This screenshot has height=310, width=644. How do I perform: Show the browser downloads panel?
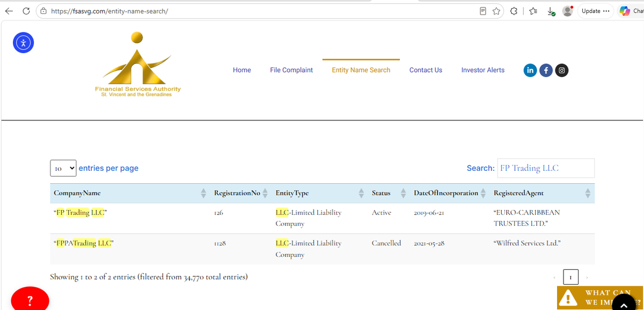tap(551, 11)
